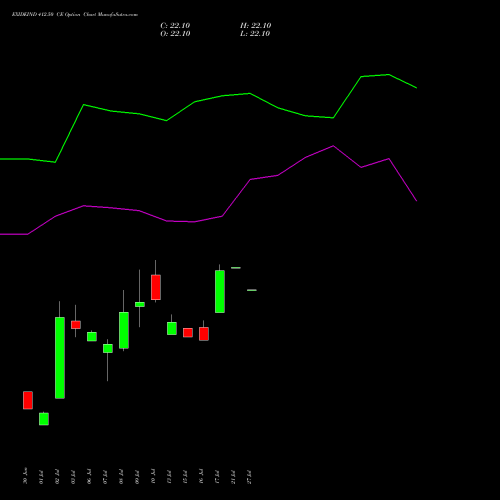
Task: Click the low value L: 22.10
Action: pos(255,34)
